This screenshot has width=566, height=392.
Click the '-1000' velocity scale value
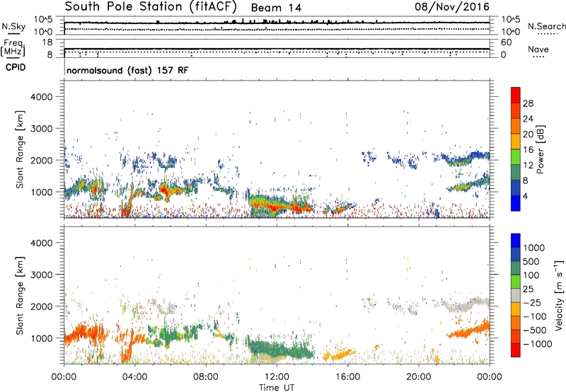(x=538, y=344)
